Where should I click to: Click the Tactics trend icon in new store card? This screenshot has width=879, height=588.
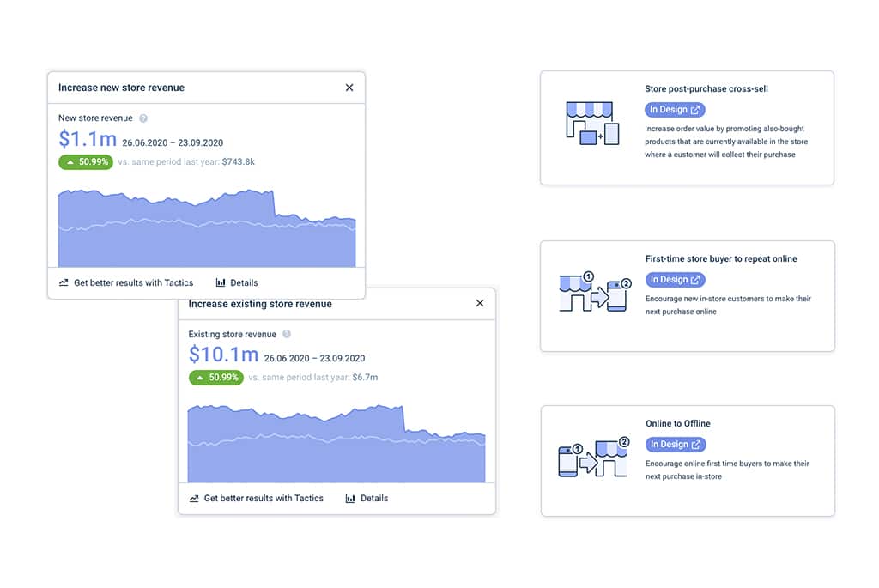[x=64, y=282]
